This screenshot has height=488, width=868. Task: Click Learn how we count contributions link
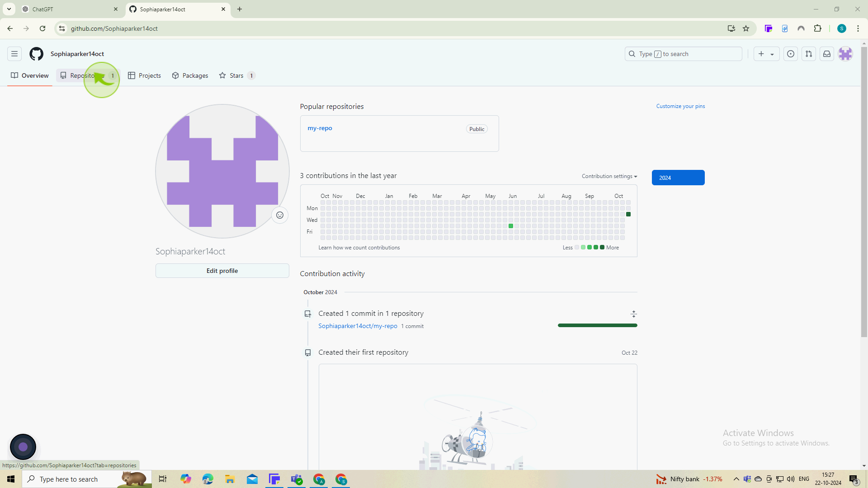[359, 248]
